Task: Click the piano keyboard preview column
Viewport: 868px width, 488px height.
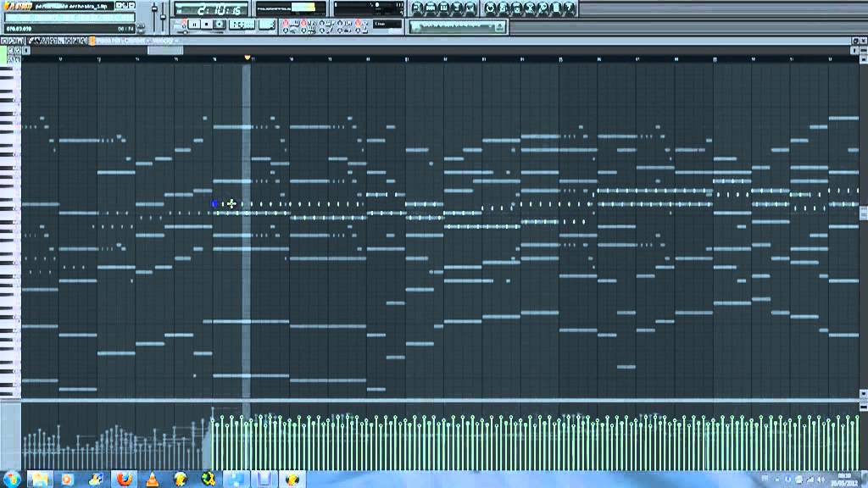Action: click(x=10, y=230)
